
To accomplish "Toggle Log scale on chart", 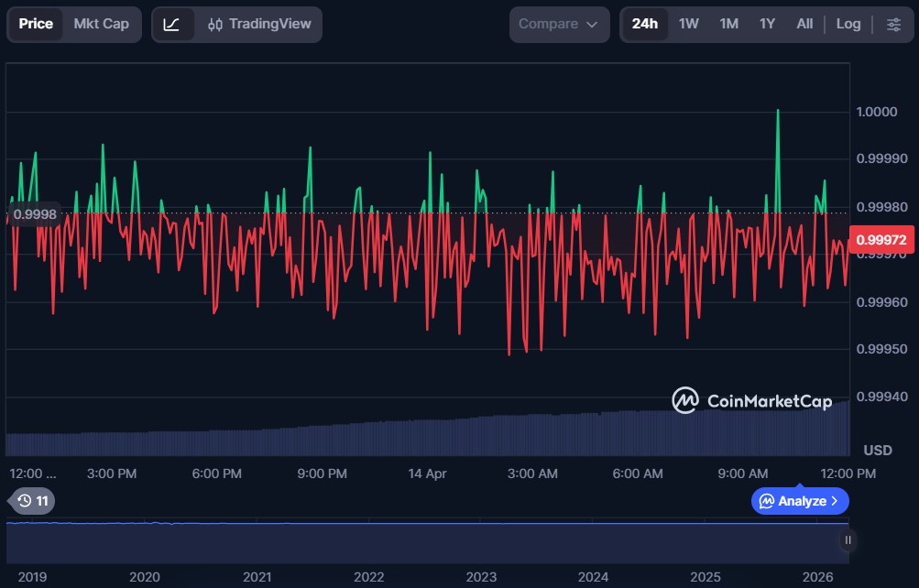I will click(848, 25).
